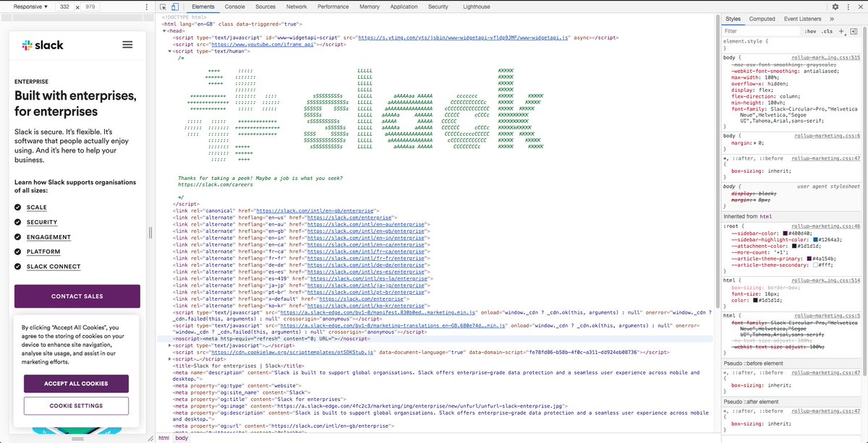Select the Styles pane tab
The image size is (868, 443).
(x=733, y=19)
